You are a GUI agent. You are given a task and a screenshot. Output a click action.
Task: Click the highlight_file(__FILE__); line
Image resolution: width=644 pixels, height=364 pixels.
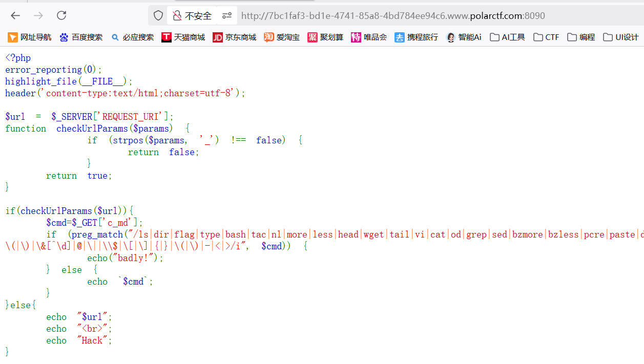tap(69, 81)
